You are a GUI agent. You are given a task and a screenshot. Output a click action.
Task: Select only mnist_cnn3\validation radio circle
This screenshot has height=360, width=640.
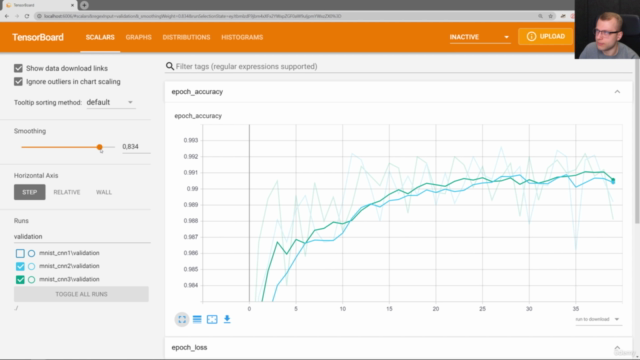point(31,280)
